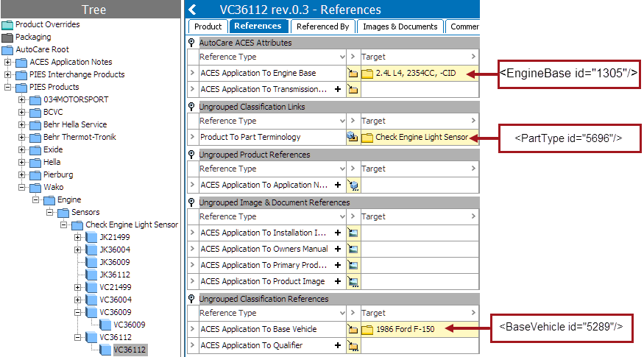Open the partially visible Comments tab
The width and height of the screenshot is (644, 357).
463,26
